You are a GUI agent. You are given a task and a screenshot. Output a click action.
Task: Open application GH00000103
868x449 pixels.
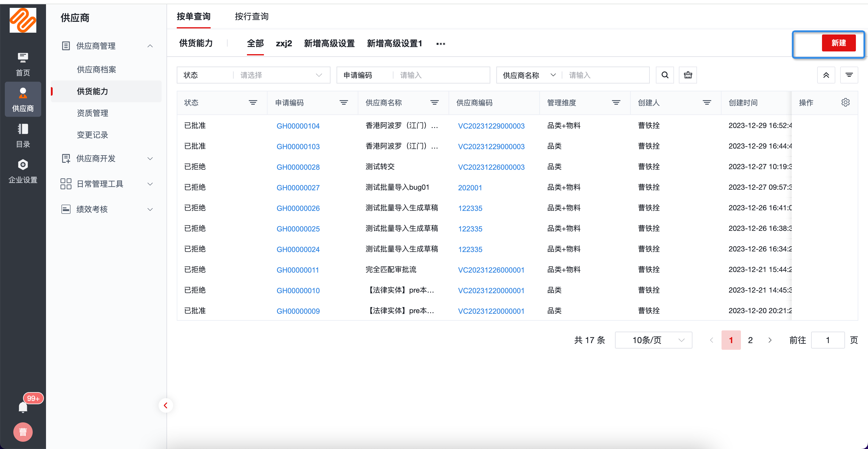(x=298, y=146)
